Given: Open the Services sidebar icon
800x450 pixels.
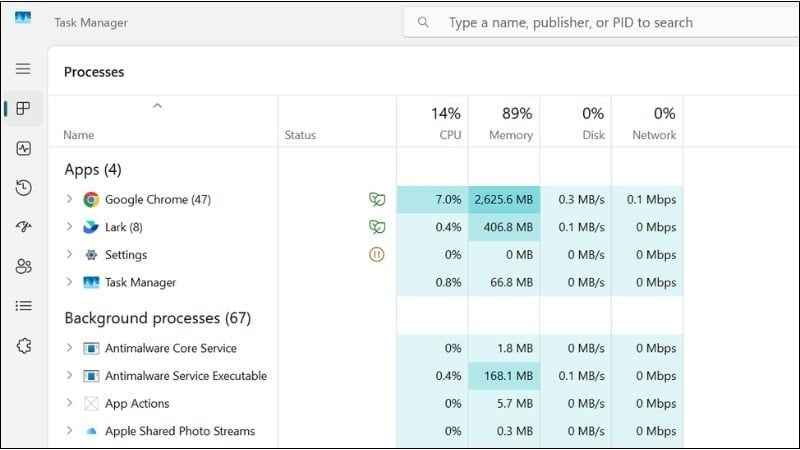Looking at the screenshot, I should (23, 346).
